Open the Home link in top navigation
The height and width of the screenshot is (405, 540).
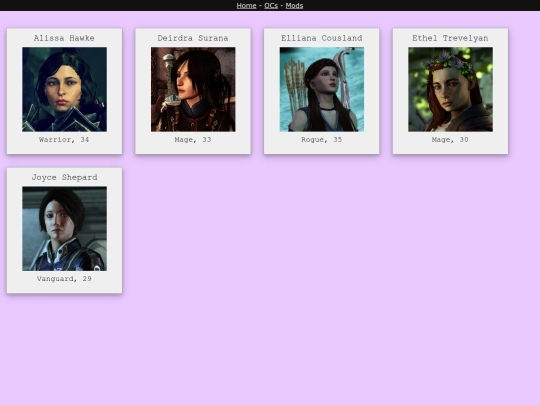coord(246,6)
